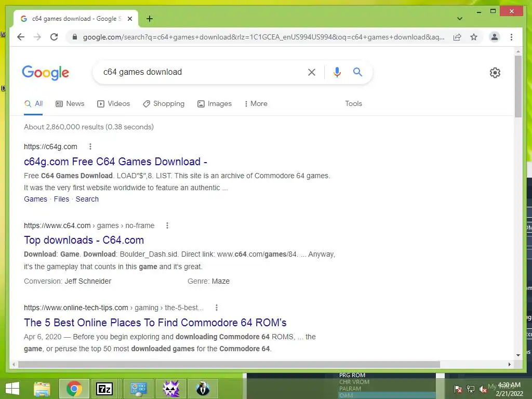
Task: Open the taskbar clock showing 4:30 AM
Action: (x=509, y=389)
